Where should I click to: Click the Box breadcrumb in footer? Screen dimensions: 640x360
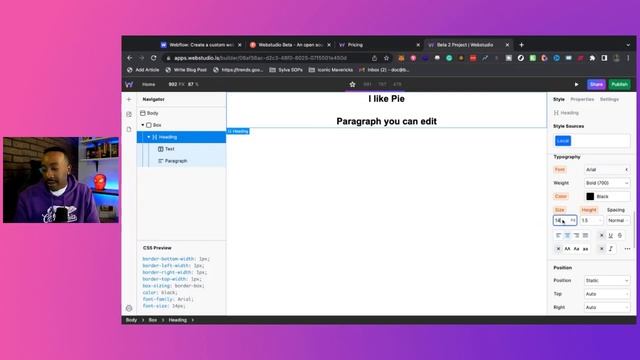pos(153,320)
